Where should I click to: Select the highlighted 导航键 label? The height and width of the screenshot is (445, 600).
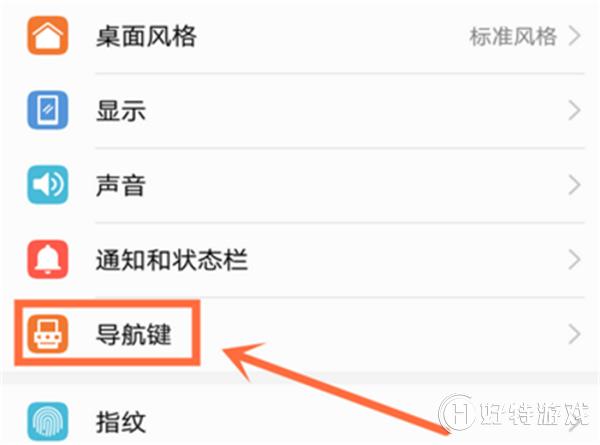133,334
